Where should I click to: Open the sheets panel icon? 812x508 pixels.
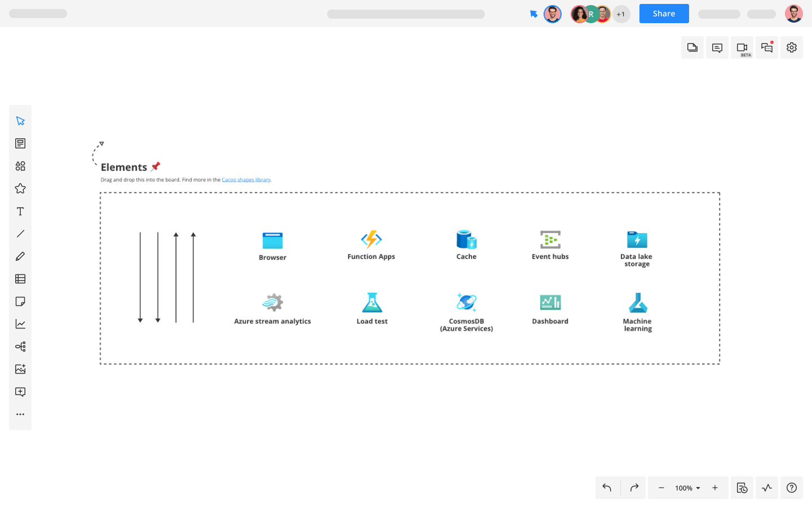tap(692, 47)
